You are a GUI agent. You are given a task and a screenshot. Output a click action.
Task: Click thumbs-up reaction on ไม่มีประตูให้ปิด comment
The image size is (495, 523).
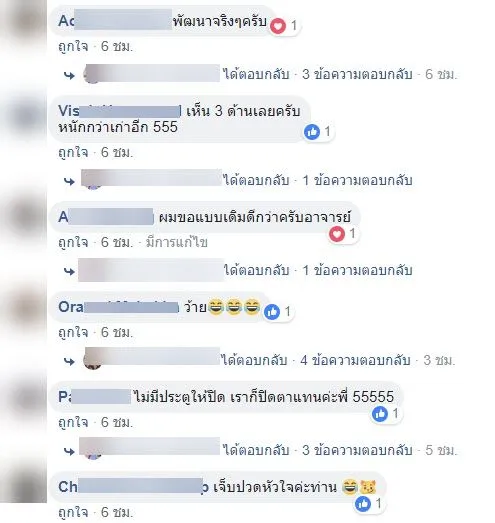coord(380,414)
